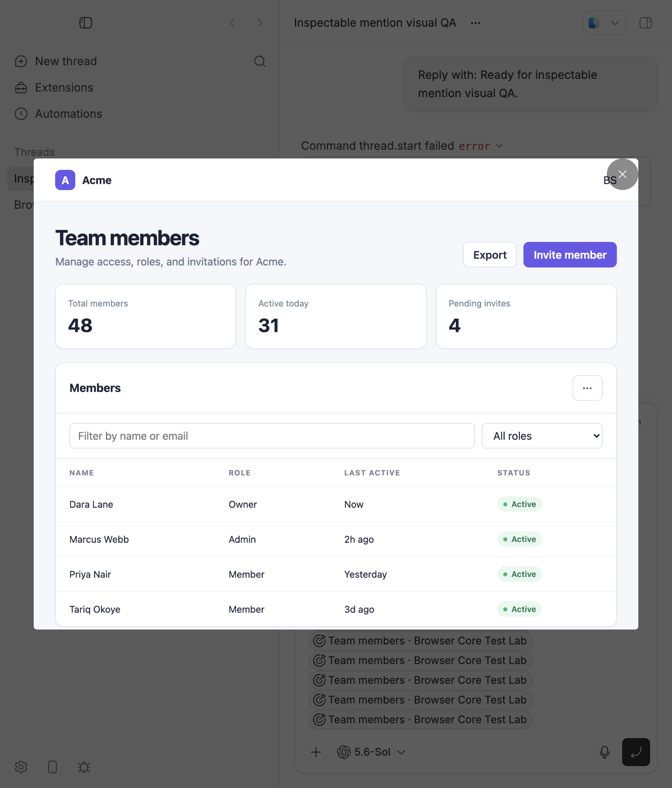672x788 pixels.
Task: Click the New thread plus icon
Action: (x=21, y=61)
